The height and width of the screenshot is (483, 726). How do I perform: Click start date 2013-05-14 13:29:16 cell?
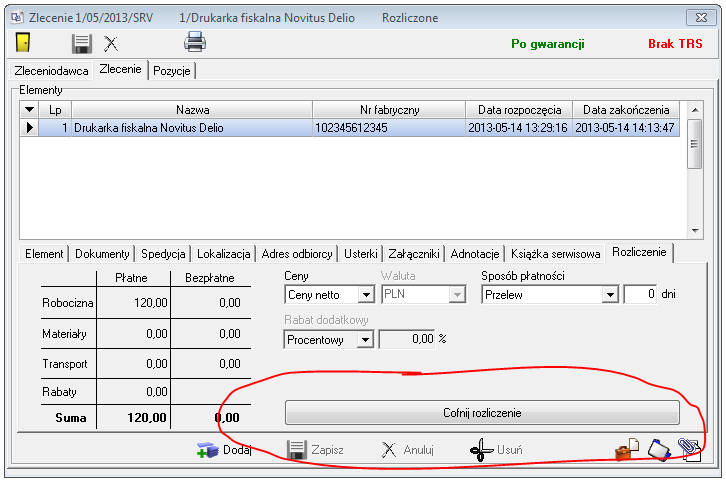519,128
